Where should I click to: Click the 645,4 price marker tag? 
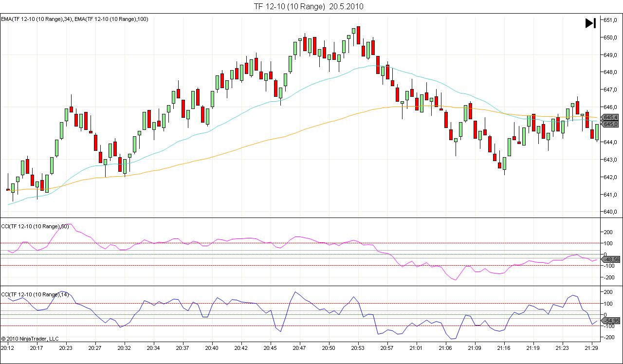[610, 117]
